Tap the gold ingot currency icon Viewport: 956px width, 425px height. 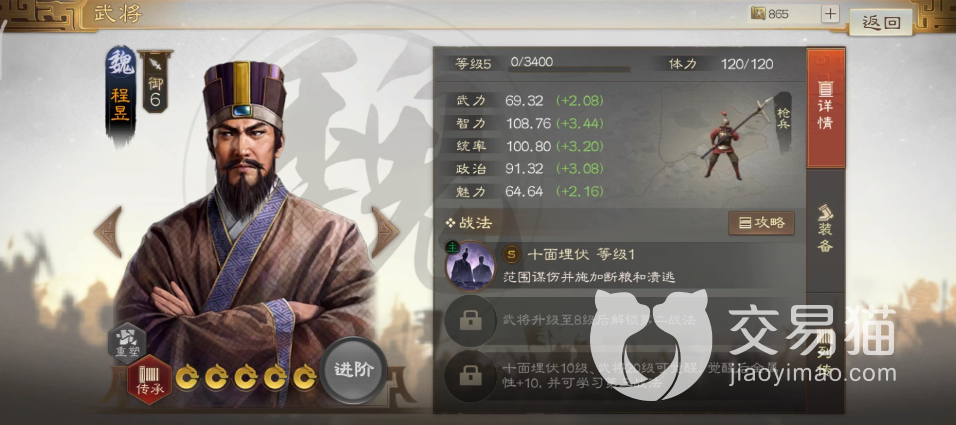pos(758,13)
